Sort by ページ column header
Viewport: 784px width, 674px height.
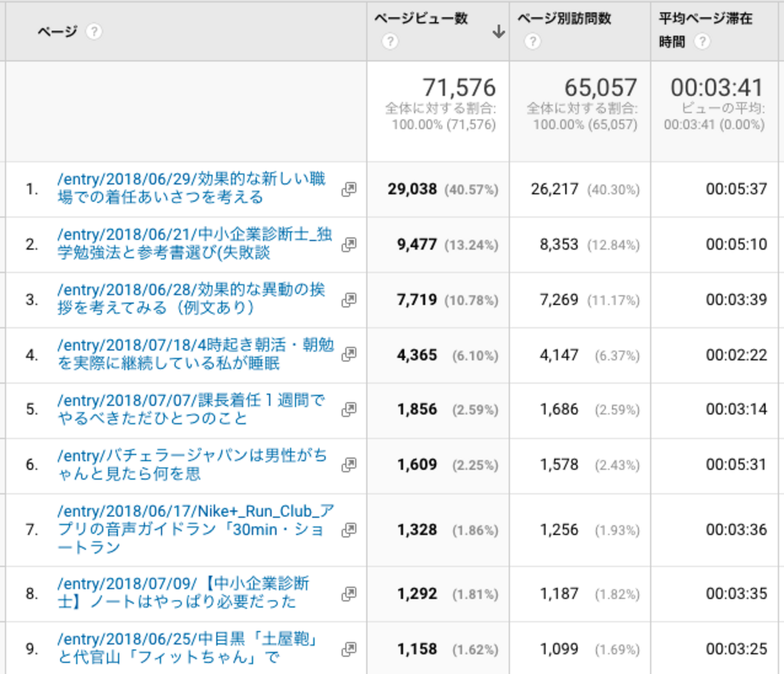pos(57,31)
